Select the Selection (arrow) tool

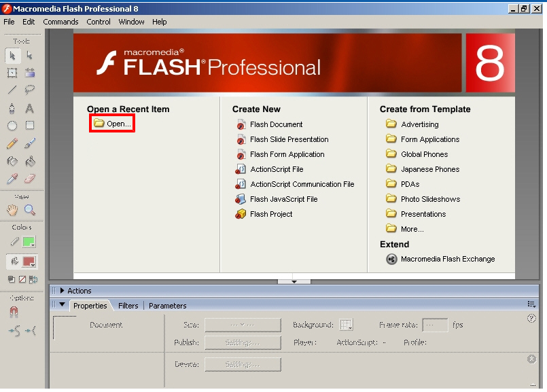point(12,56)
